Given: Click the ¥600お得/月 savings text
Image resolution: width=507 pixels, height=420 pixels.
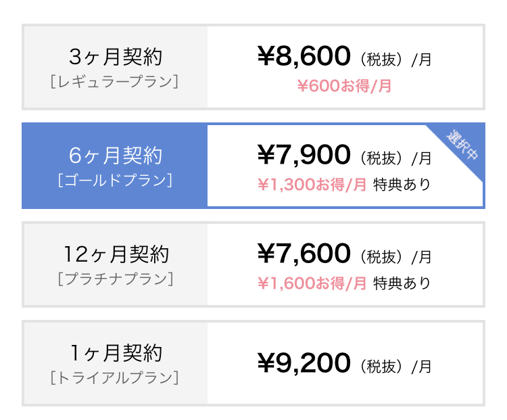Looking at the screenshot, I should click(345, 86).
